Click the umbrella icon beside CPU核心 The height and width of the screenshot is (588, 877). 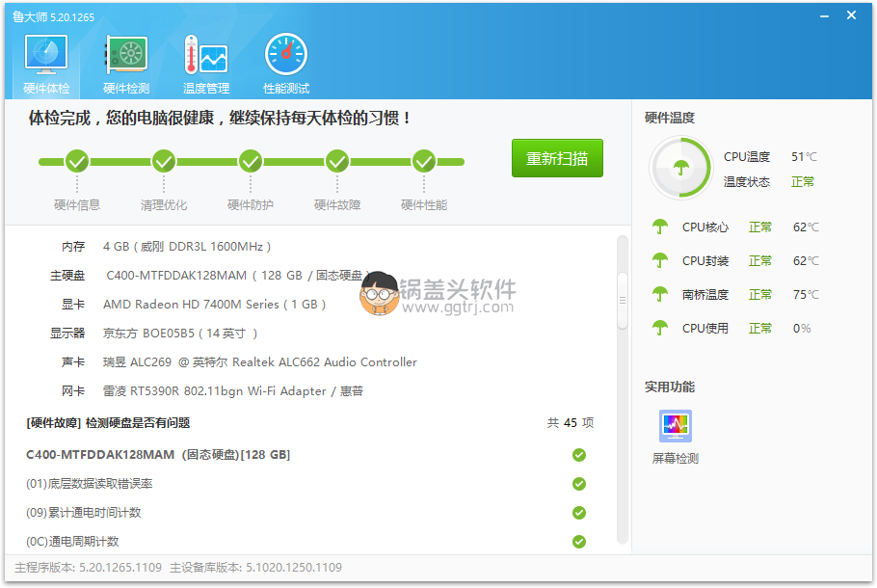660,227
